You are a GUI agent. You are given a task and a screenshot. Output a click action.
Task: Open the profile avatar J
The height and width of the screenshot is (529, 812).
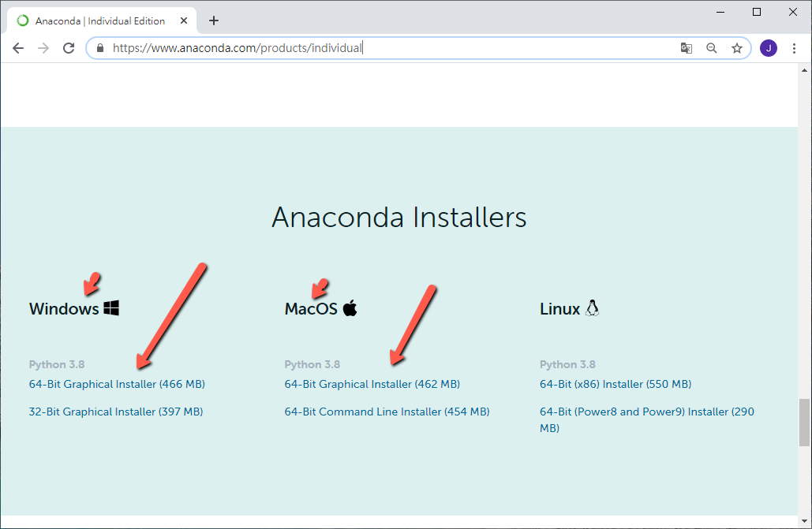769,48
